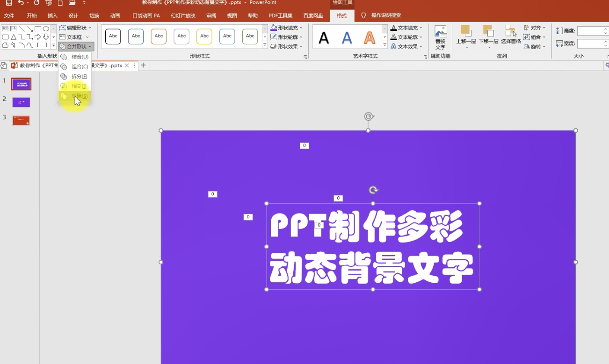Open the PDF工具集 tab
609x364 pixels.
coord(281,15)
